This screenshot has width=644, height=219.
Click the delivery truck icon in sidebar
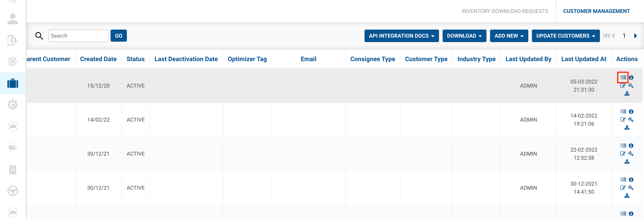(13, 148)
